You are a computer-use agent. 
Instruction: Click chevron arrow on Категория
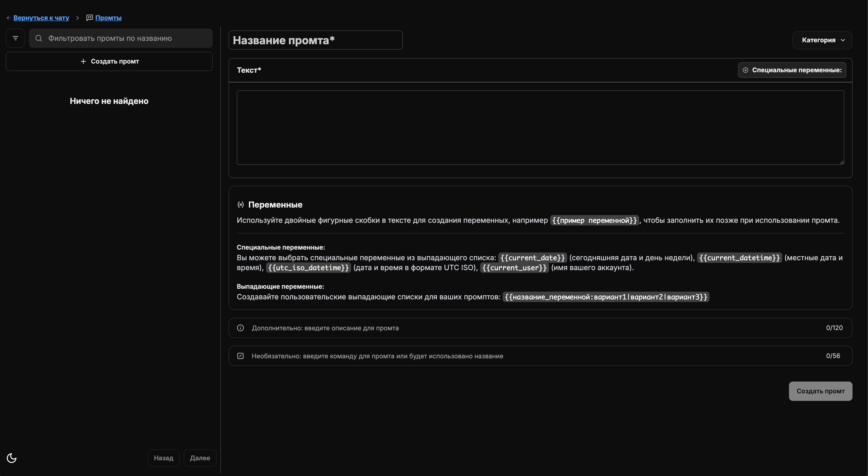[x=843, y=40]
